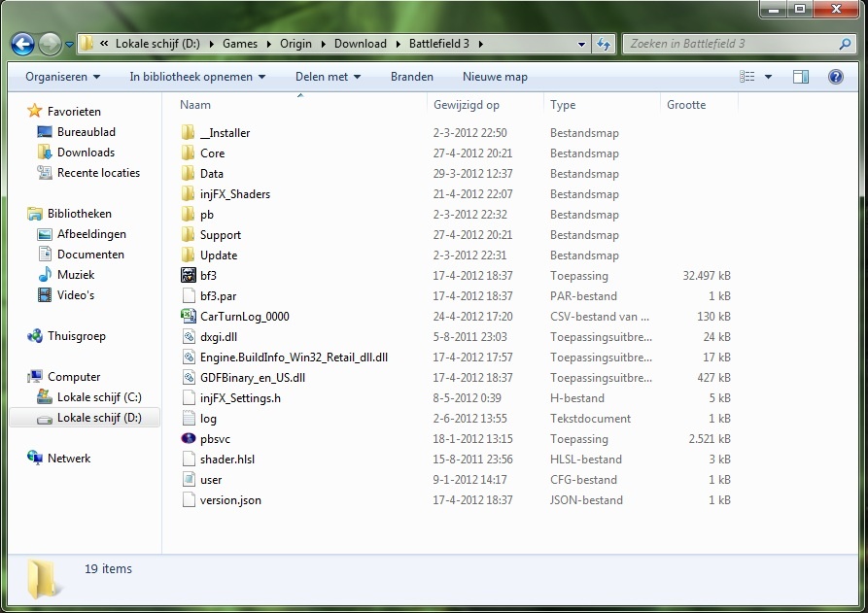Select version.json file icon
This screenshot has width=868, height=613.
[189, 500]
